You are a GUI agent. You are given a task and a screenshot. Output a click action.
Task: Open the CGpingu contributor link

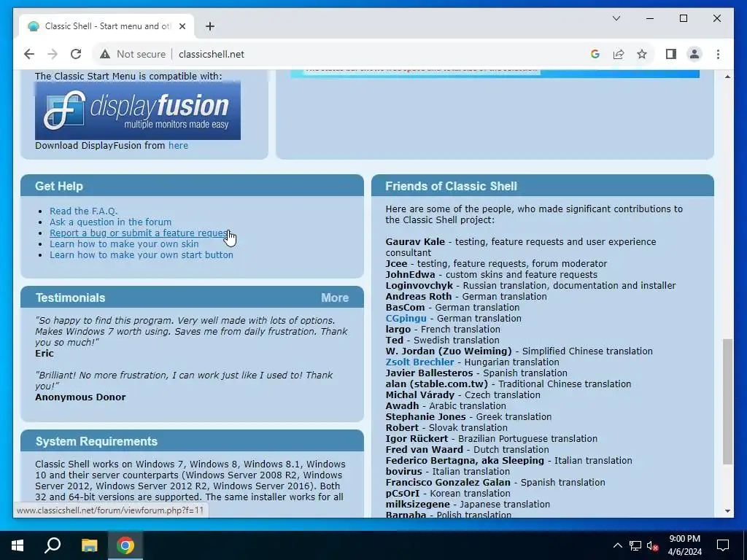[406, 319]
